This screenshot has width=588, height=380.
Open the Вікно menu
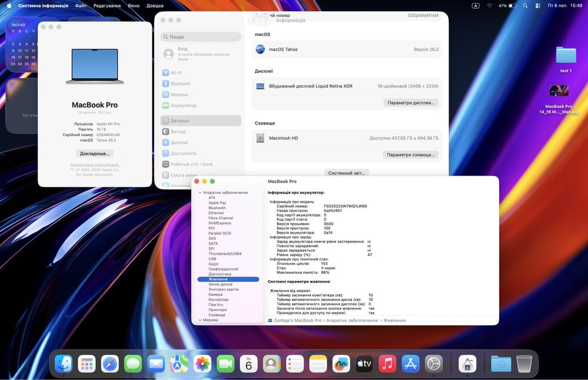click(x=133, y=6)
